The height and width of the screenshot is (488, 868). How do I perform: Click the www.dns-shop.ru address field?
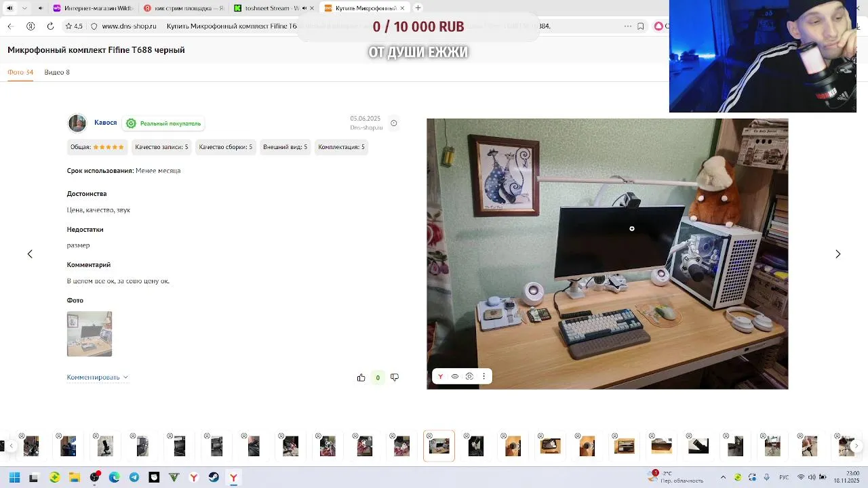coord(129,26)
